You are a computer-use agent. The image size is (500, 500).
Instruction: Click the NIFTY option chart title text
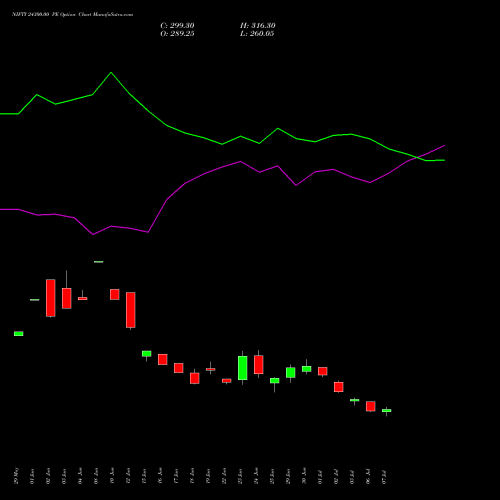pos(72,15)
